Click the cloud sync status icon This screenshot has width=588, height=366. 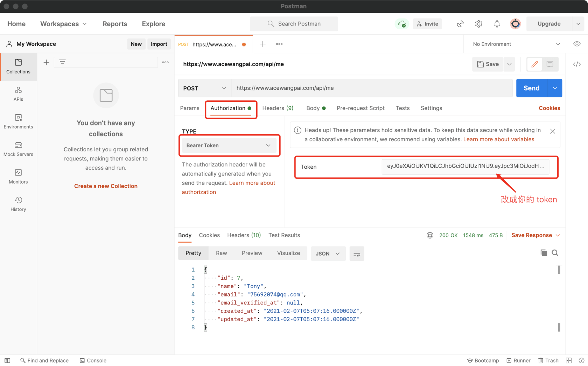[x=402, y=24]
